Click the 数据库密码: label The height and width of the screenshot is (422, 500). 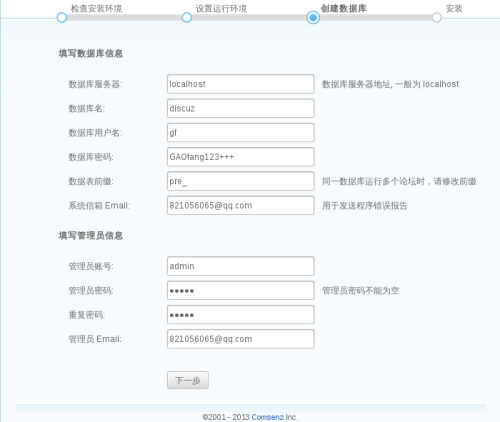pos(91,157)
